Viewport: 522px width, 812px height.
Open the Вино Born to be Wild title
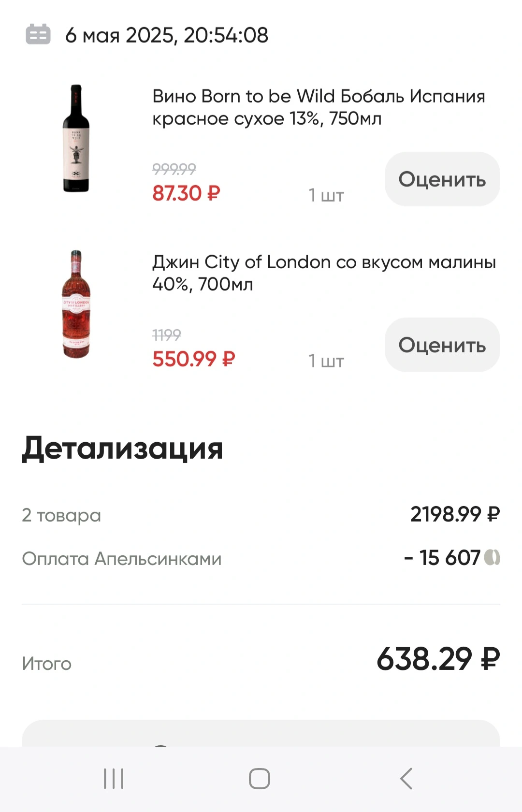(x=319, y=107)
